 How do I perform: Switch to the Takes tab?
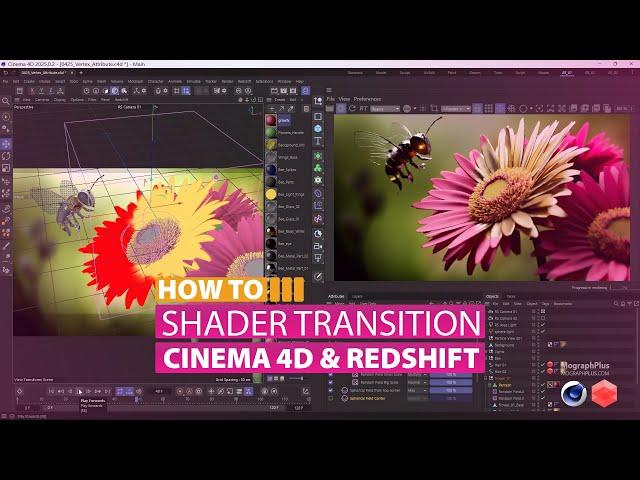[511, 296]
